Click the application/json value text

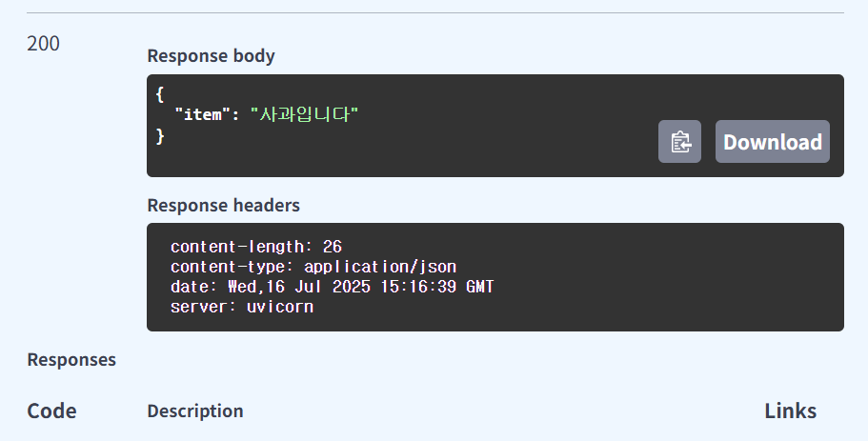(380, 267)
